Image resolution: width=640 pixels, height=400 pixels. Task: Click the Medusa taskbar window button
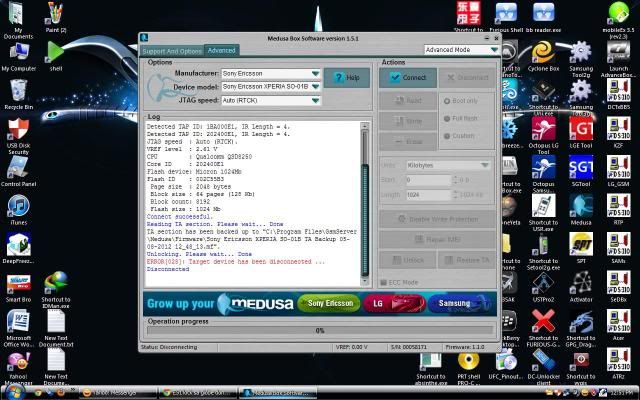coord(278,393)
